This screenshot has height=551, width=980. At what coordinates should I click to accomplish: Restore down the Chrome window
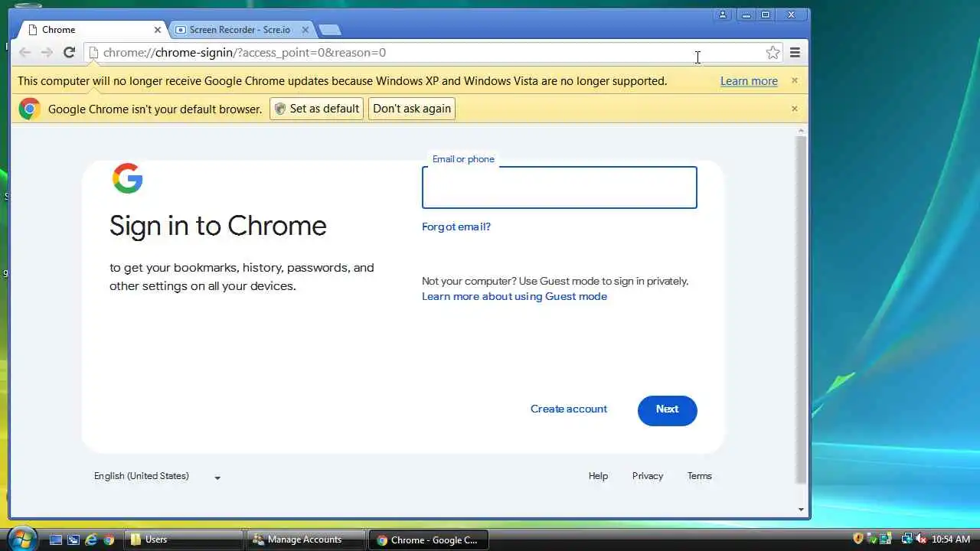pyautogui.click(x=766, y=15)
